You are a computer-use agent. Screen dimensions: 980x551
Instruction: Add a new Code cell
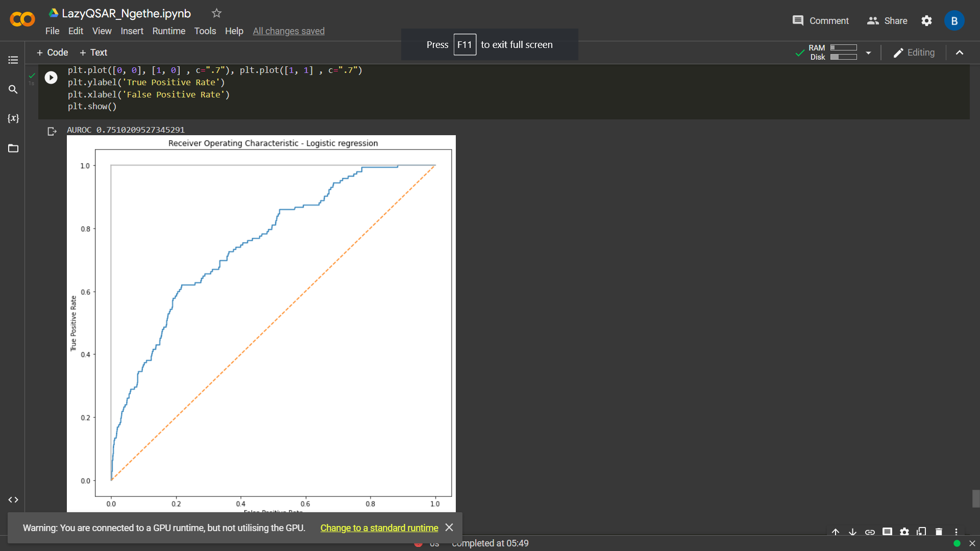tap(53, 53)
